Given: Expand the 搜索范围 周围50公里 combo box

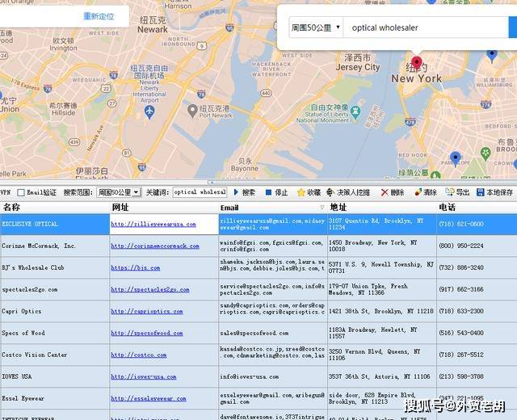Looking at the screenshot, I should coord(119,192).
